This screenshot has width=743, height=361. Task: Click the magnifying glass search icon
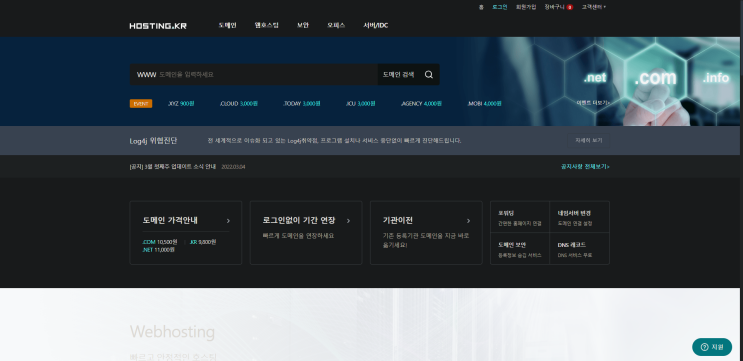pos(428,74)
